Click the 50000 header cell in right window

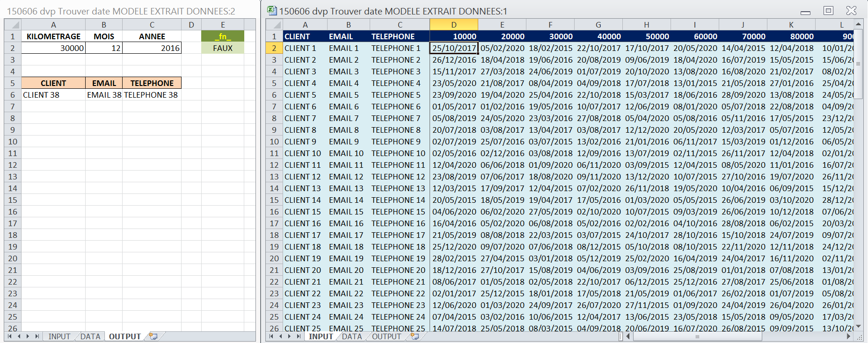647,36
